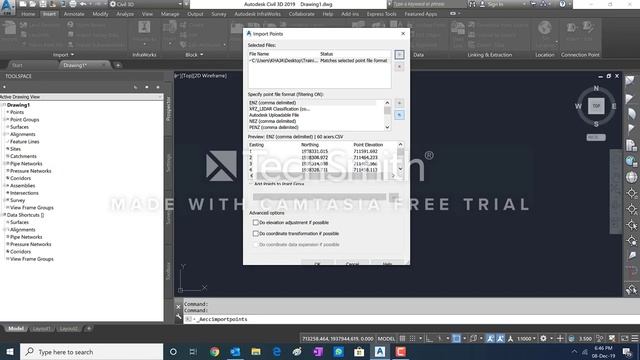Click the annotation scale icon left of 1:1000
This screenshot has width=640, height=360.
(x=510, y=338)
